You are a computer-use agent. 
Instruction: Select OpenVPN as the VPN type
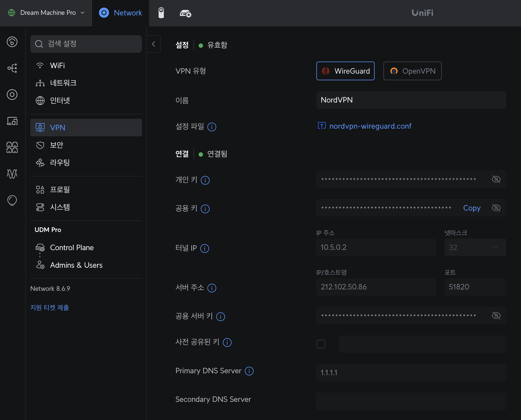pyautogui.click(x=412, y=71)
